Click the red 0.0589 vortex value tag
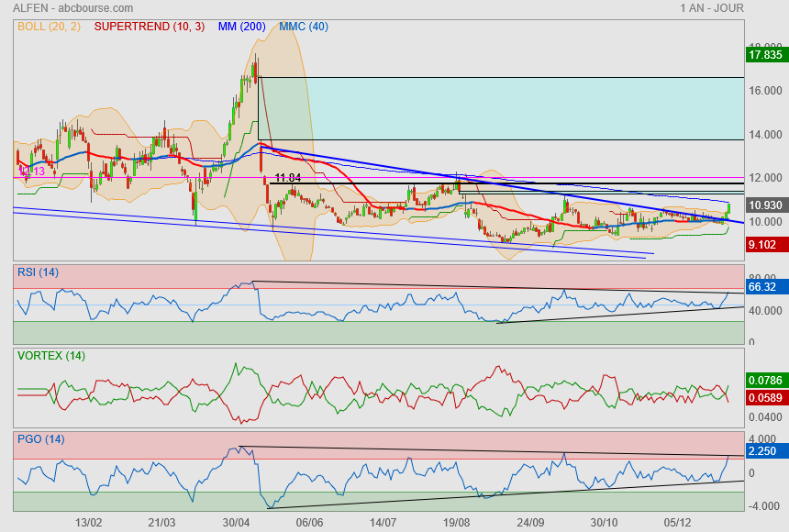This screenshot has height=532, width=789. pos(765,397)
